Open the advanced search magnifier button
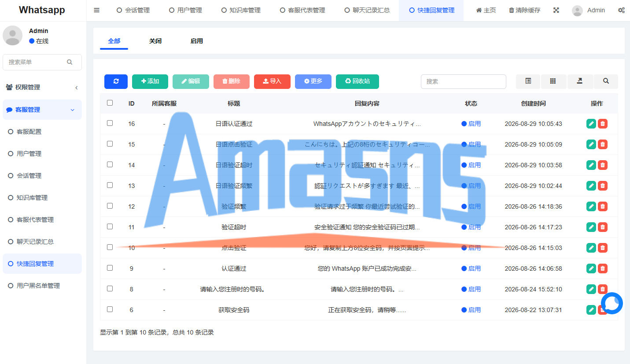The image size is (630, 364). click(x=606, y=81)
